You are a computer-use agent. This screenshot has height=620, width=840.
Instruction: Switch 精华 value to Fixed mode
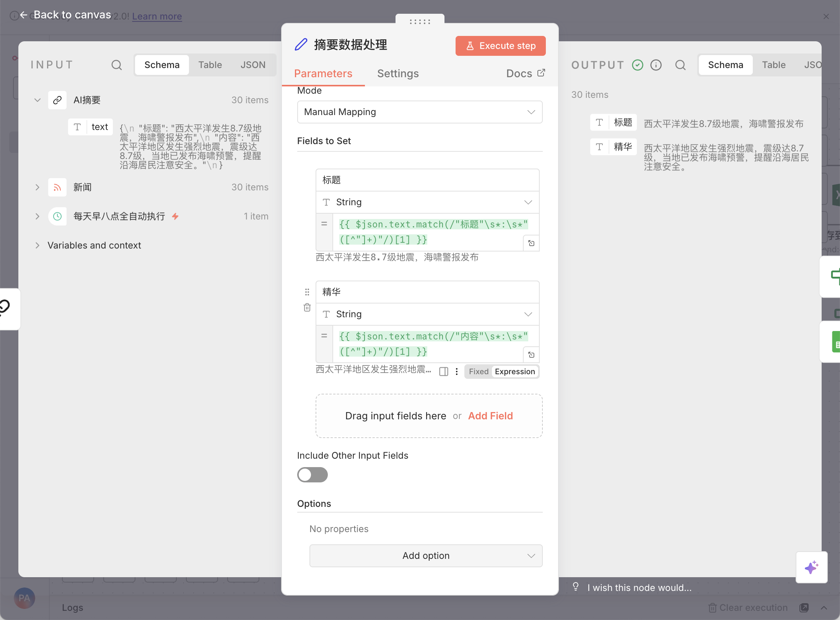click(x=479, y=372)
